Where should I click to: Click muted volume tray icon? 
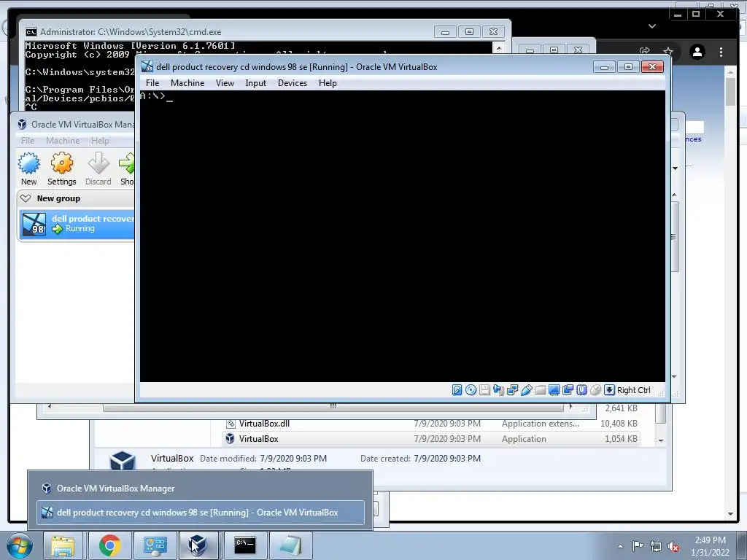[673, 546]
